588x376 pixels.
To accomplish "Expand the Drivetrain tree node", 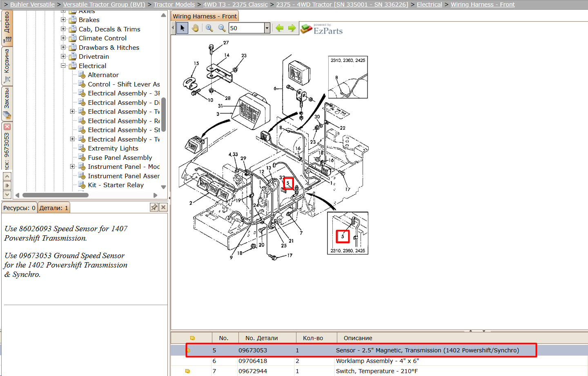I will (x=63, y=56).
